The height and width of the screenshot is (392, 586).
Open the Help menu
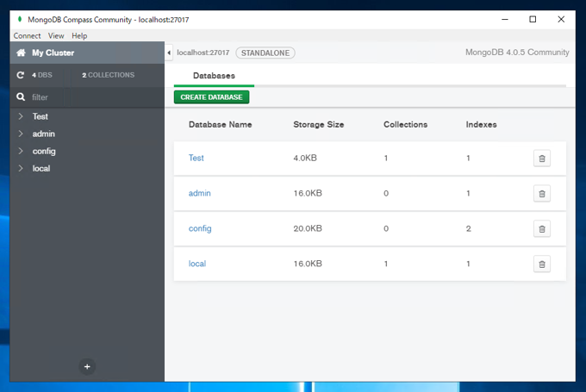pyautogui.click(x=79, y=35)
